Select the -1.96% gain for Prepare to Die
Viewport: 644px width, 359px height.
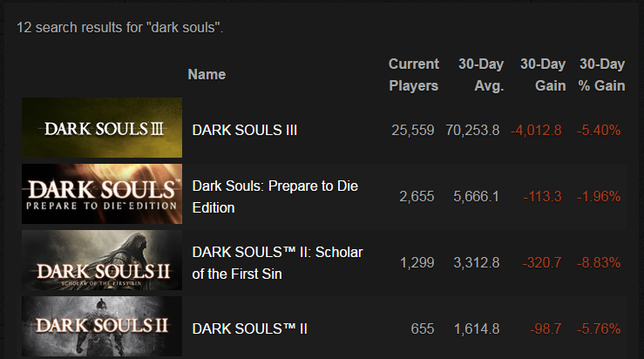tap(599, 196)
